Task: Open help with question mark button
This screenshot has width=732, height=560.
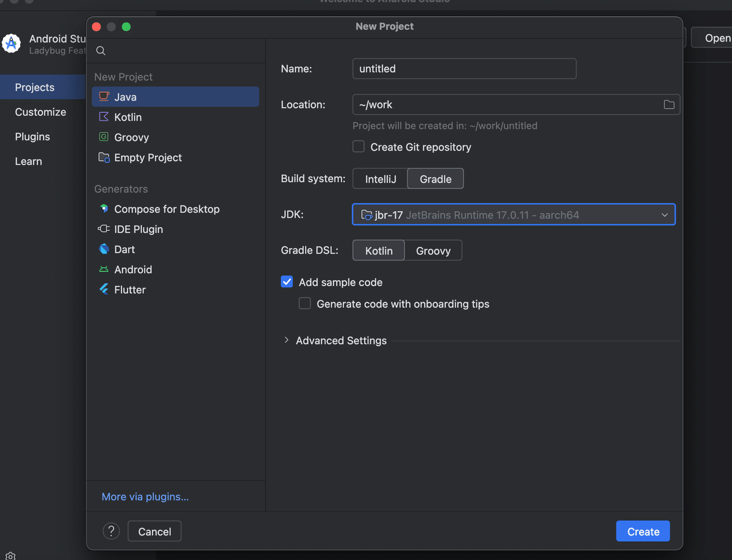Action: pyautogui.click(x=111, y=531)
